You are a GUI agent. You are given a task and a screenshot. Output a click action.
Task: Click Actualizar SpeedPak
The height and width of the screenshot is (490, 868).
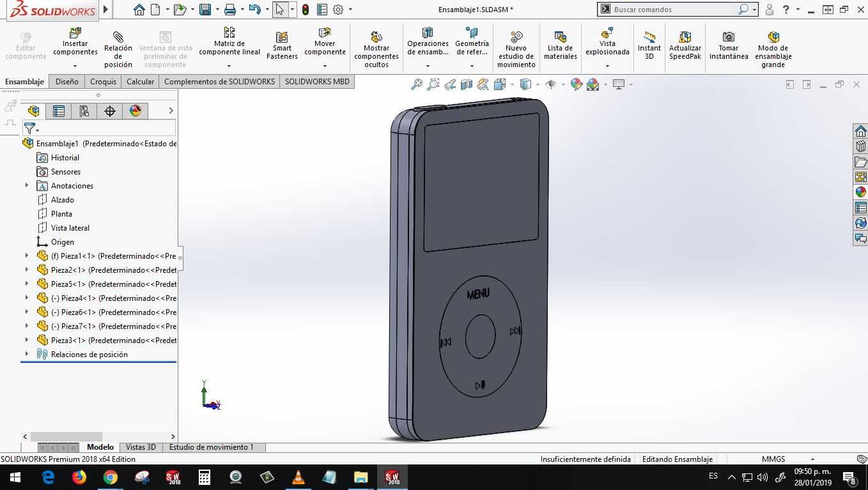(x=685, y=46)
